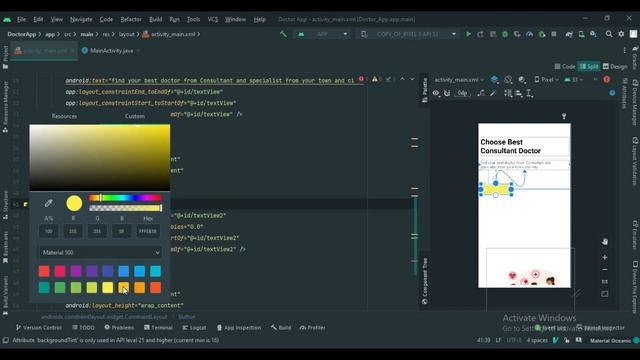Click the Zoom to Fit icon
This screenshot has width=640, height=360.
604,294
